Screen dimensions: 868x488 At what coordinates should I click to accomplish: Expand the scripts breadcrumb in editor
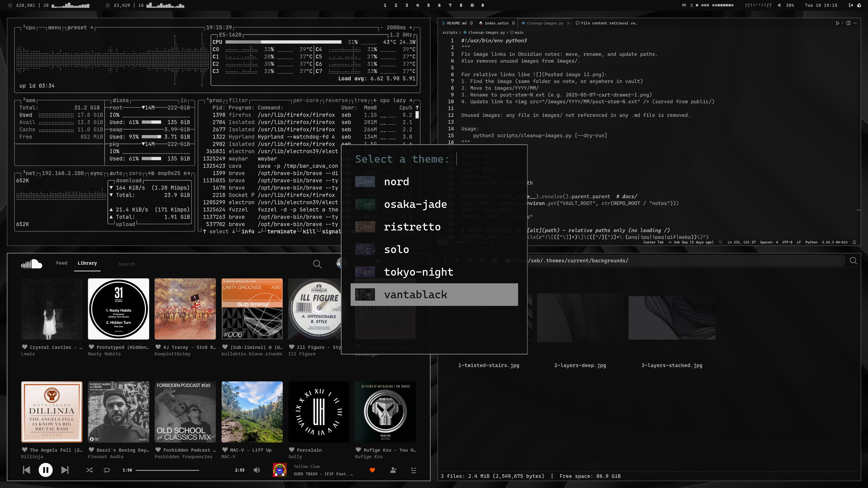click(x=450, y=33)
